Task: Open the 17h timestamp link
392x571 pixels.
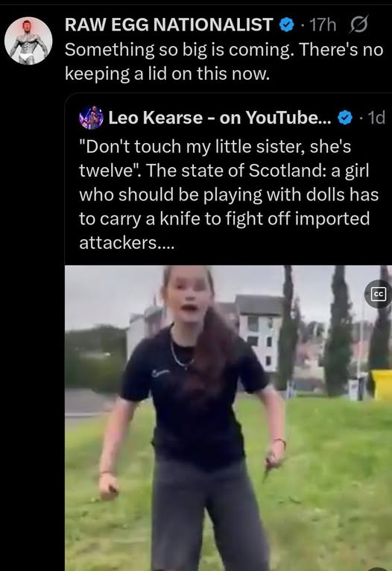Action: (x=323, y=25)
